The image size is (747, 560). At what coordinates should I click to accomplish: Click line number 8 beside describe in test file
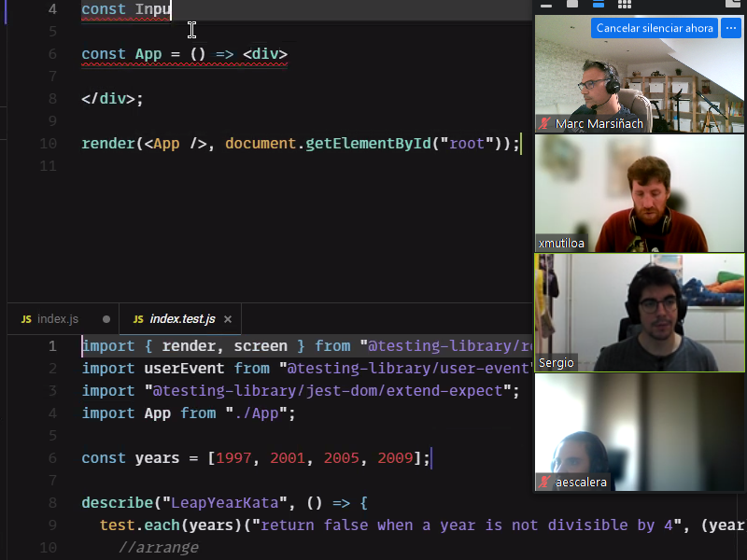click(x=52, y=502)
